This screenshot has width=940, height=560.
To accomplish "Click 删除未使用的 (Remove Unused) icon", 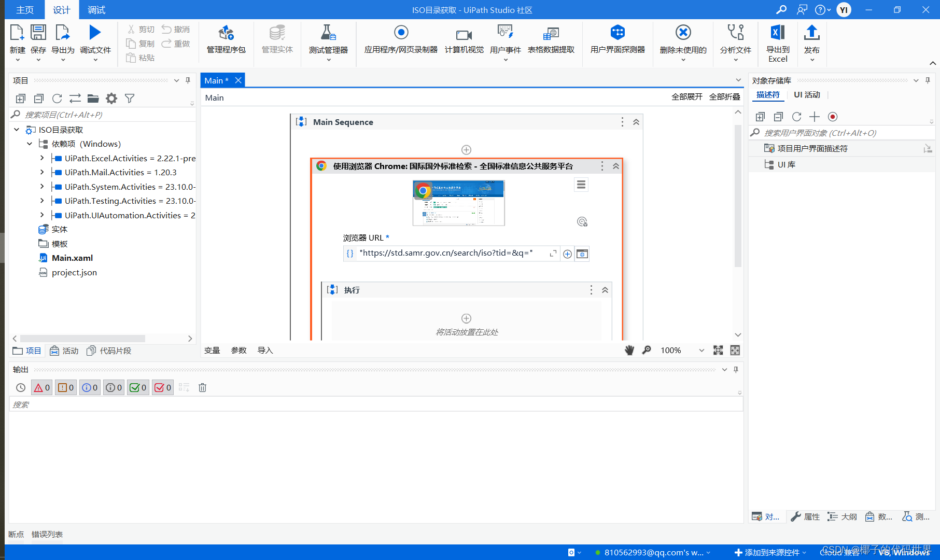I will click(683, 33).
